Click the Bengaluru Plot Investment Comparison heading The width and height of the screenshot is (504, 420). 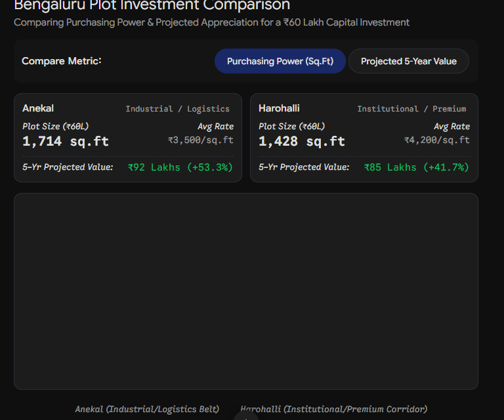point(152,5)
